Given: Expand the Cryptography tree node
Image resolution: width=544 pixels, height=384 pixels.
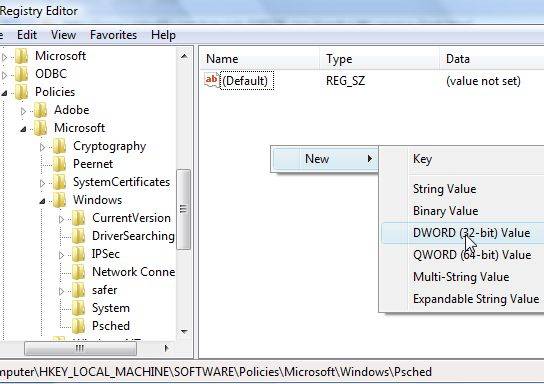Looking at the screenshot, I should [x=42, y=147].
